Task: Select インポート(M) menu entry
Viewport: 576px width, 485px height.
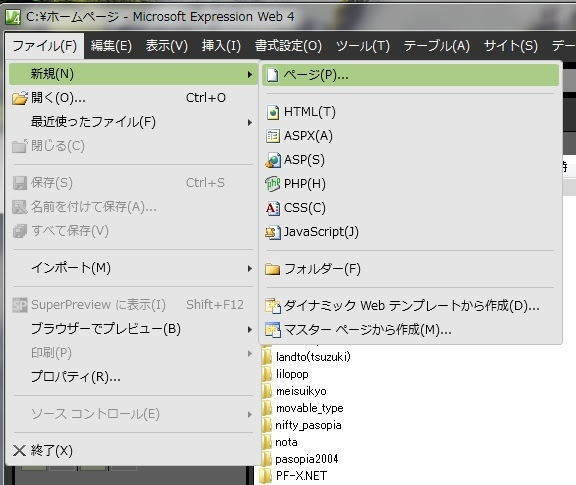Action: (x=133, y=268)
